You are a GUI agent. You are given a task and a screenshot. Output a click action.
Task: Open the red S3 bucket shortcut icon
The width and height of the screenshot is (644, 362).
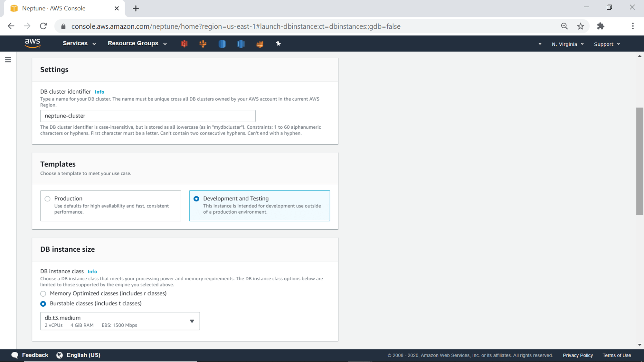click(x=184, y=44)
